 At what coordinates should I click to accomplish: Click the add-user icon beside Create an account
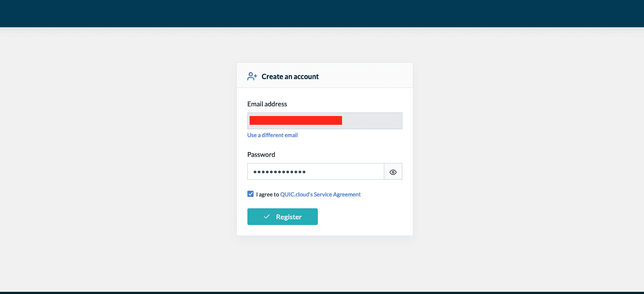(x=252, y=76)
